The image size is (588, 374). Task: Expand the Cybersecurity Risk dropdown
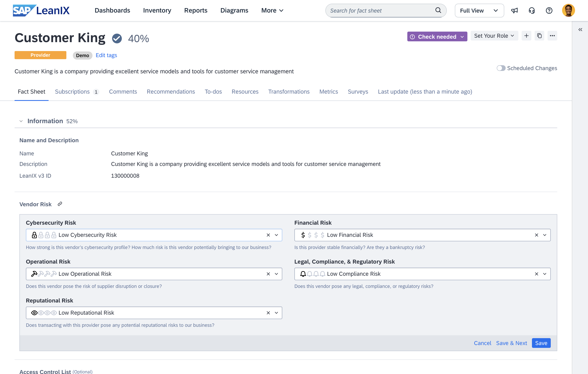tap(276, 235)
